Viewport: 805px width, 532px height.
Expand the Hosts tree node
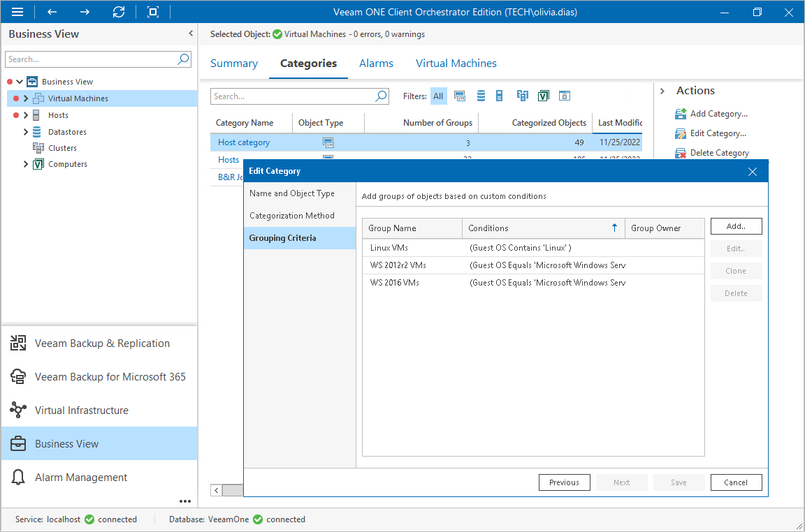tap(26, 115)
